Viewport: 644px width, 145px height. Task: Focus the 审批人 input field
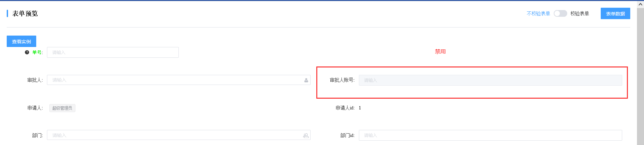point(178,80)
